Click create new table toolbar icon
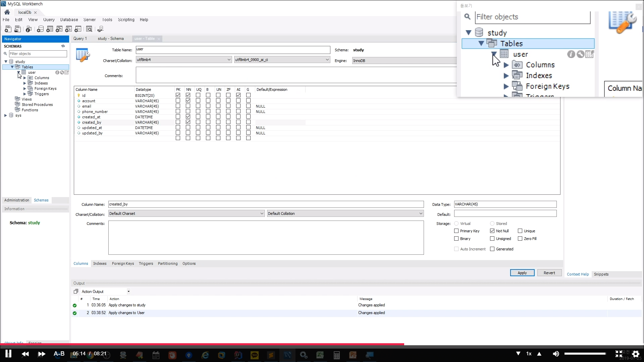 50,29
